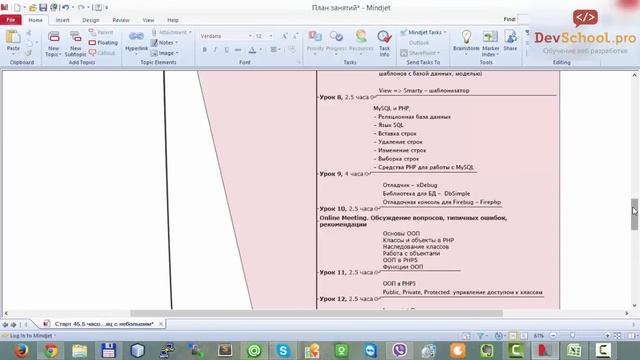
Task: Open a file from quick access toolbar
Action: (x=33, y=7)
